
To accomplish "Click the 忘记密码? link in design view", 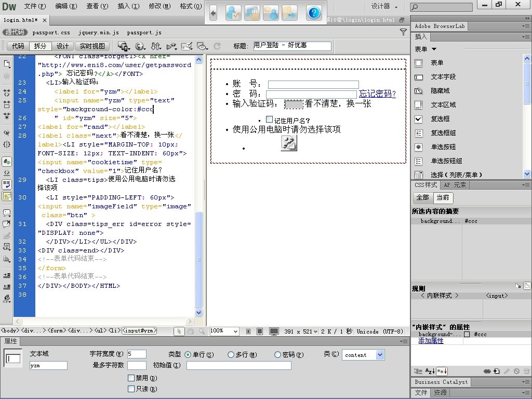I will click(377, 94).
